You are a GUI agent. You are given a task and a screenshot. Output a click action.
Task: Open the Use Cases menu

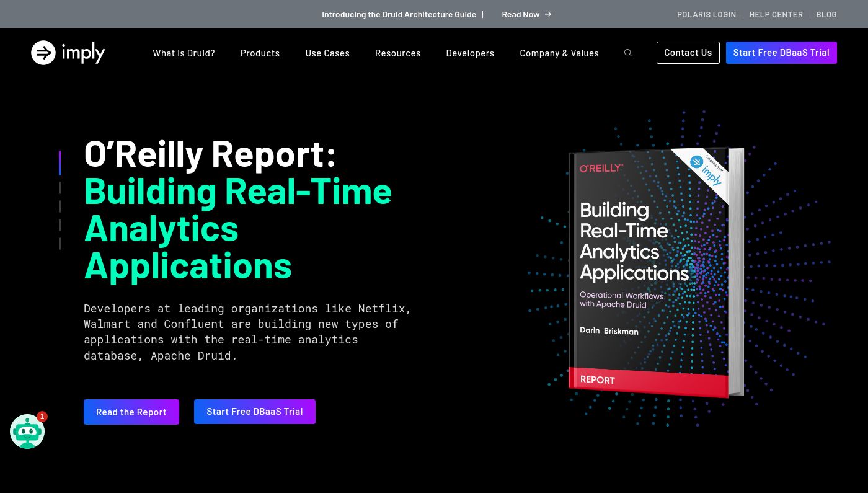327,53
